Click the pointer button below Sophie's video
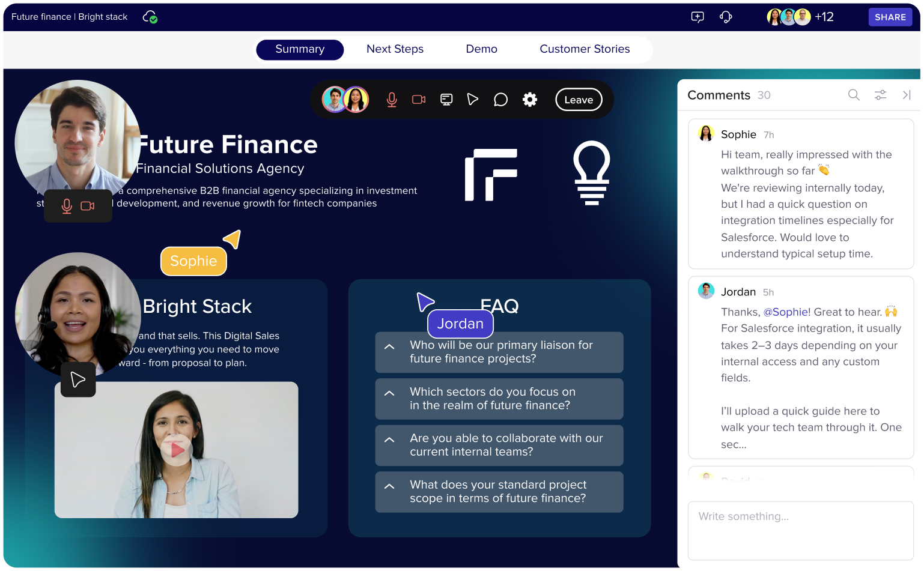924x571 pixels. coord(78,379)
